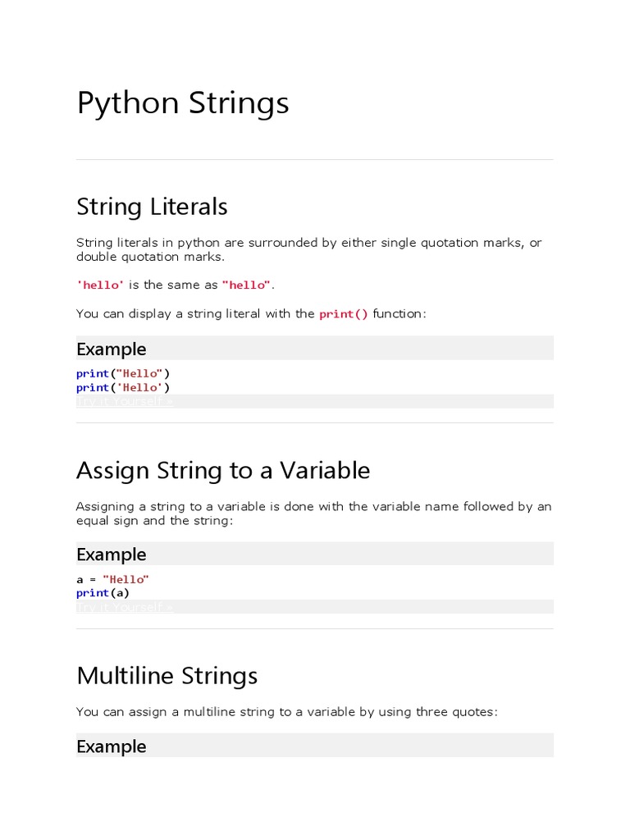This screenshot has width=630, height=840.
Task: Click the red double-quoted "hello" inline code
Action: (246, 285)
